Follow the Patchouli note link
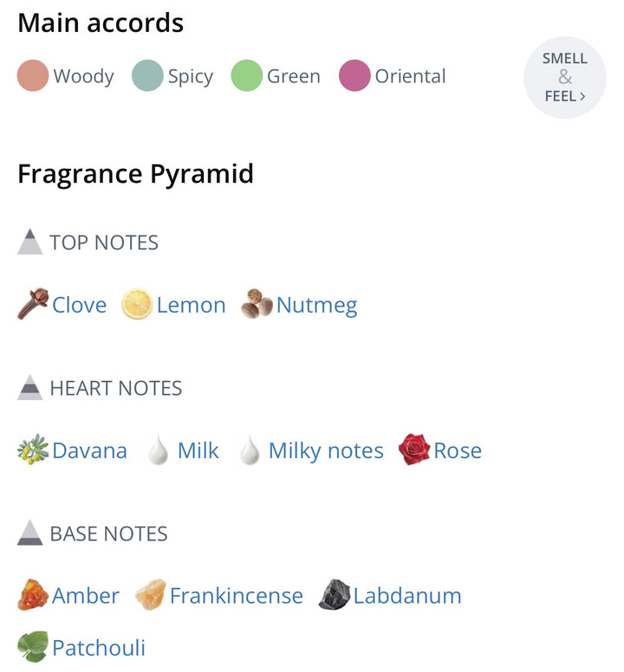 [x=99, y=648]
